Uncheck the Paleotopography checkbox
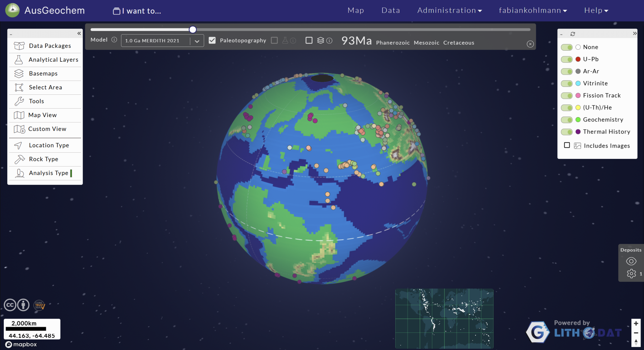The height and width of the screenshot is (350, 644). point(213,40)
